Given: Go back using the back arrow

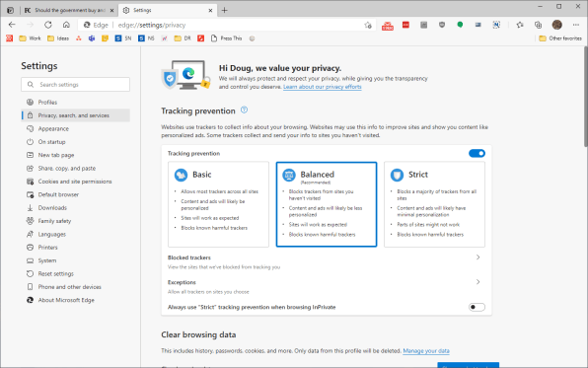Looking at the screenshot, I should 12,25.
